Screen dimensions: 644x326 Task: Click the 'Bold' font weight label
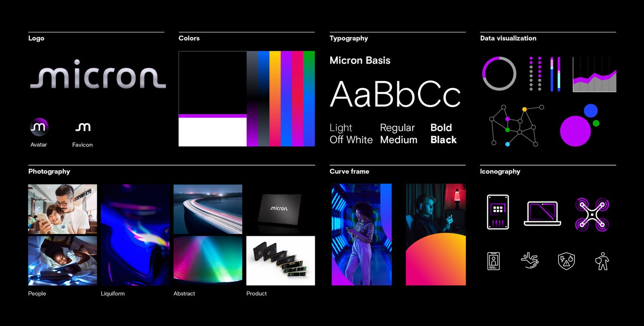pos(441,128)
